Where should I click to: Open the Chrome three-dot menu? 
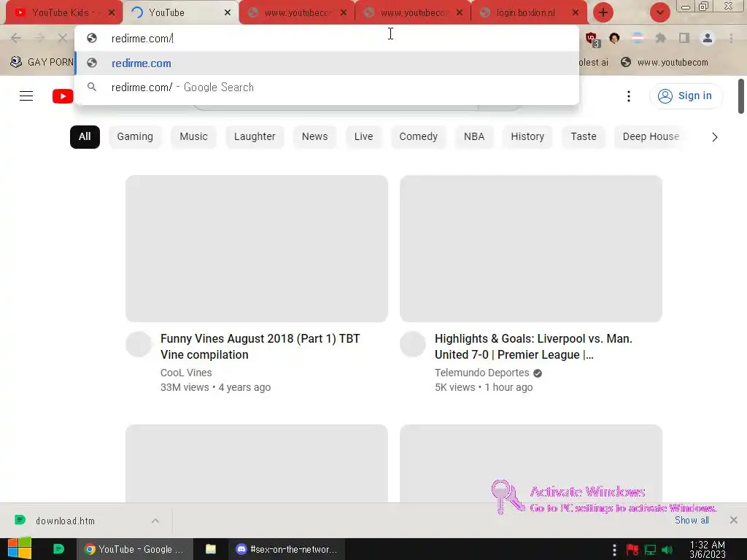731,38
